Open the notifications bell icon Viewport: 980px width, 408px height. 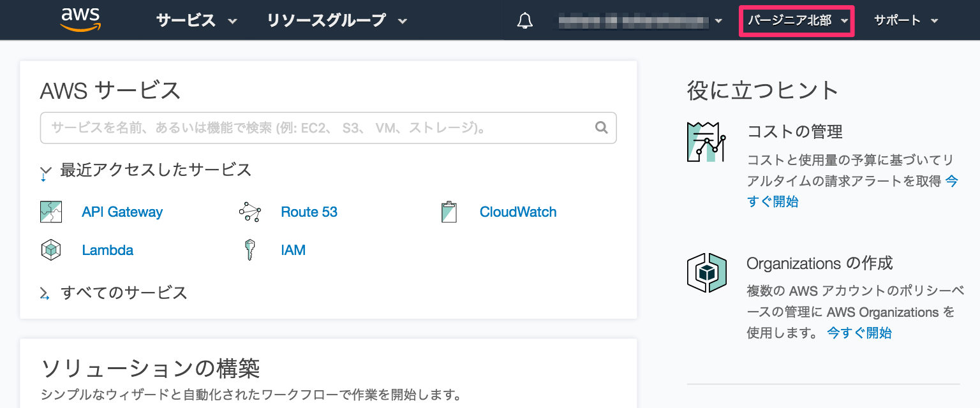[x=524, y=20]
